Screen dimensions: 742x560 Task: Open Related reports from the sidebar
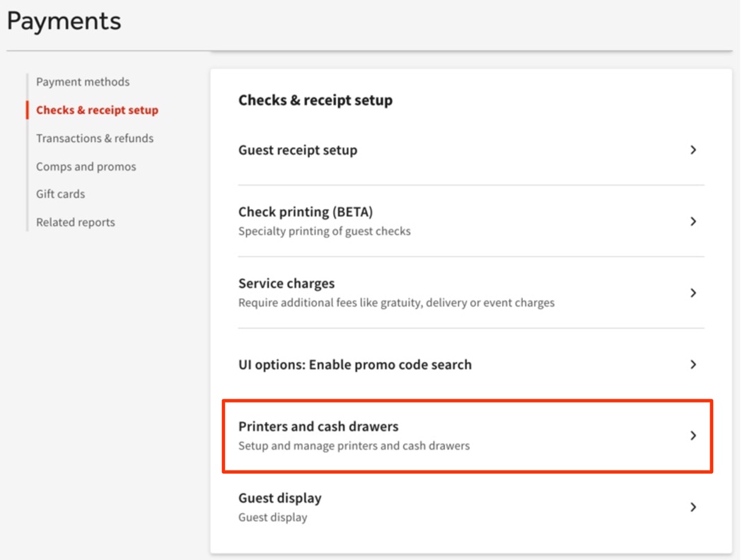76,222
